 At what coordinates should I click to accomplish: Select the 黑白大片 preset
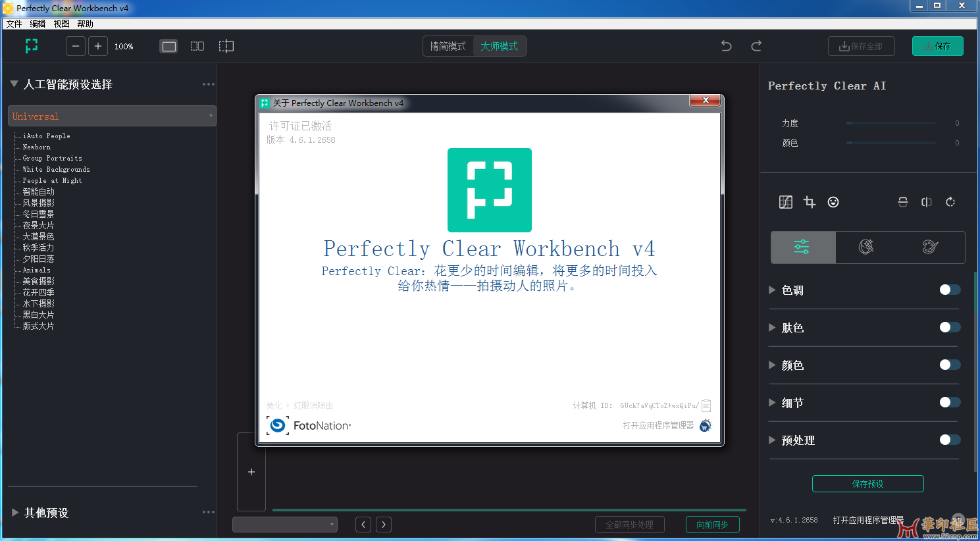[x=38, y=315]
